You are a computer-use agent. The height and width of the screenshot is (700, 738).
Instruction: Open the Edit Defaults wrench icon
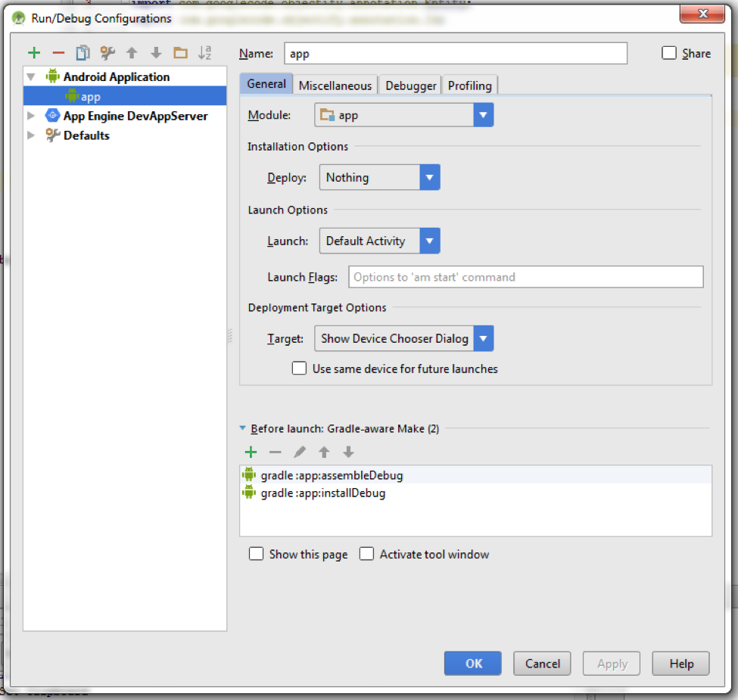[107, 53]
